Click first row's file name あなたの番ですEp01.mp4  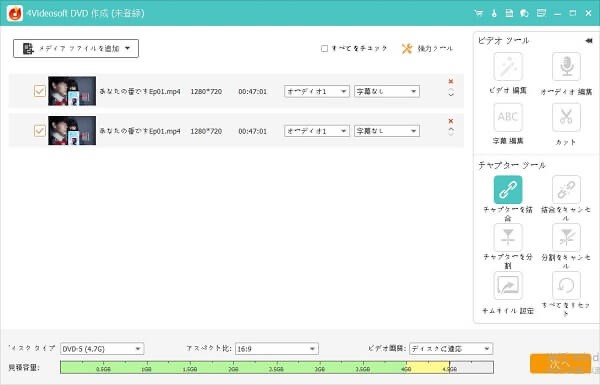click(140, 91)
